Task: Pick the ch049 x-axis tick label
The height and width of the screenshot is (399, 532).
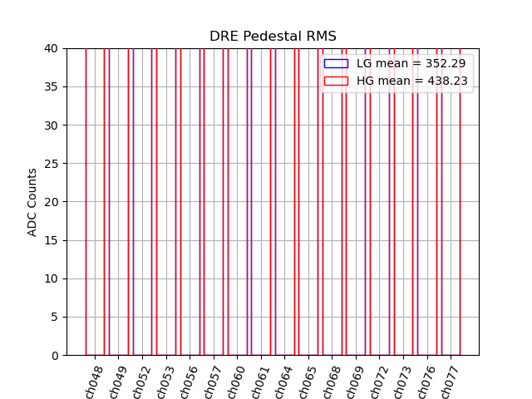Action: [x=118, y=382]
